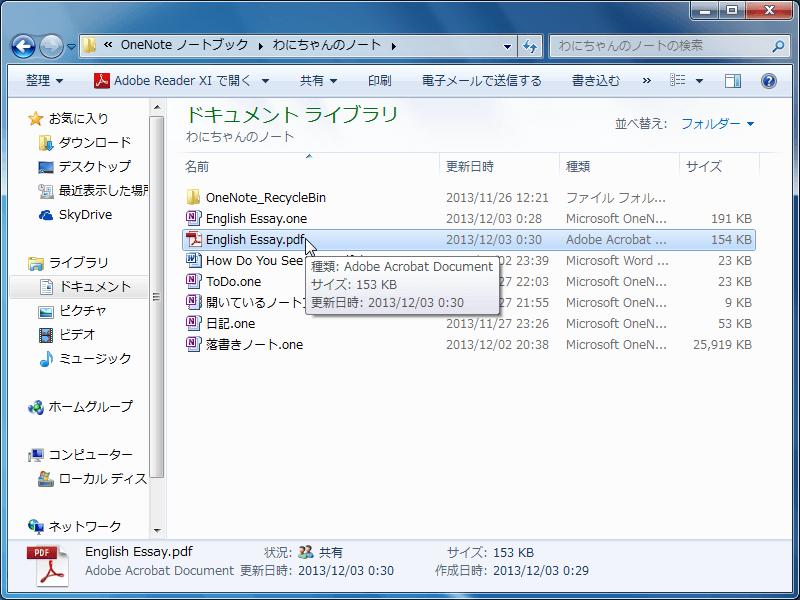This screenshot has height=600, width=800.
Task: Click the large PDF icon in details pane
Action: point(48,565)
